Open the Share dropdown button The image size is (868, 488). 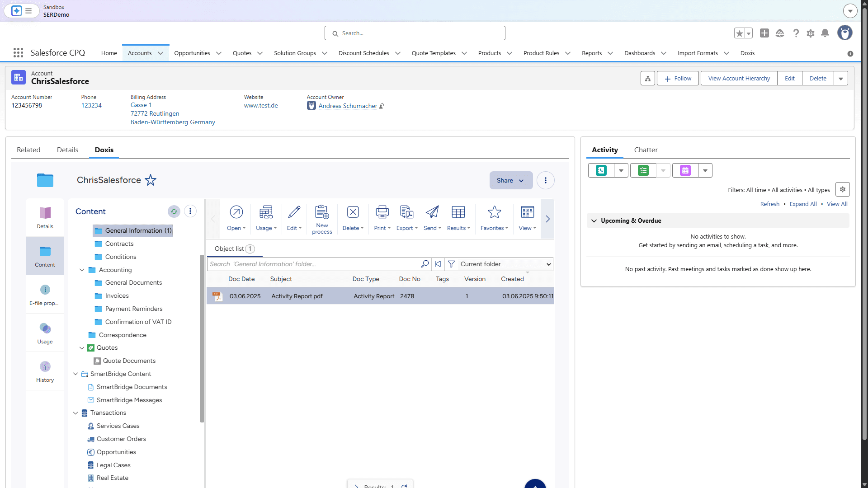(511, 180)
